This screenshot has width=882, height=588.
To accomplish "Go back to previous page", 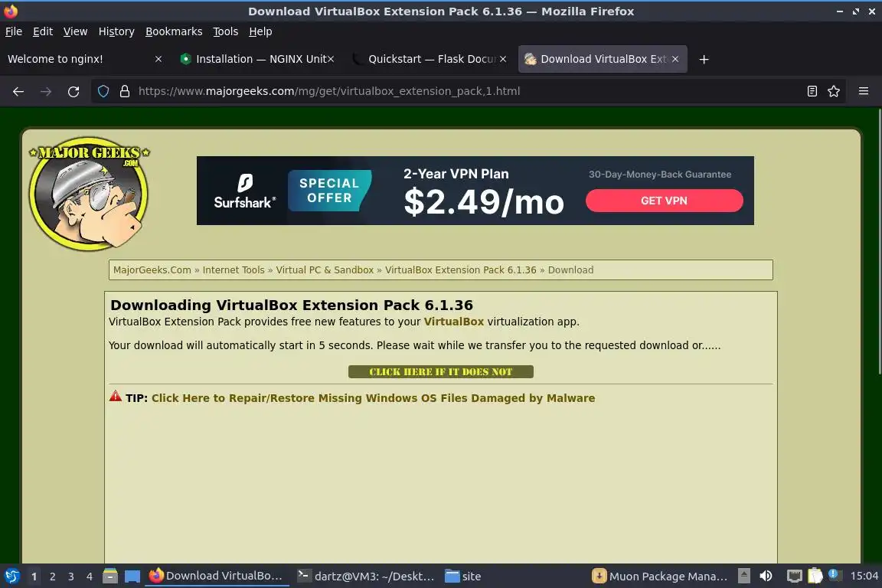I will pos(18,91).
